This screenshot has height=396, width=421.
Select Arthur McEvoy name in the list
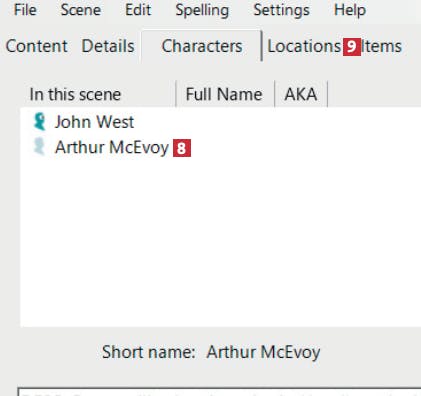(112, 147)
